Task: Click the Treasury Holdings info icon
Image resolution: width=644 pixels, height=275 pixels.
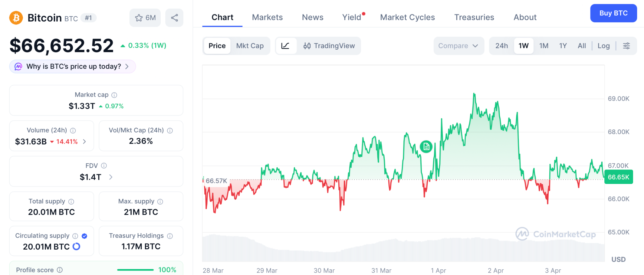Action: point(170,236)
